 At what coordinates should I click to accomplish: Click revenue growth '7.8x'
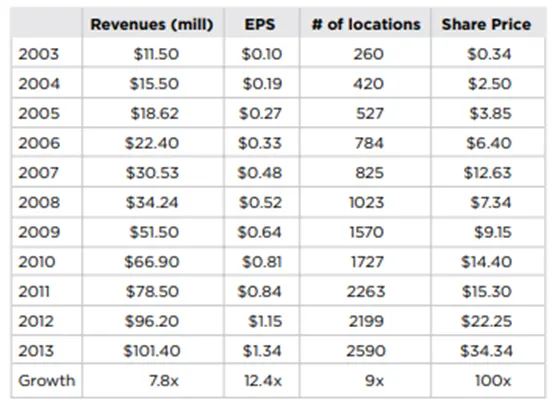[164, 381]
